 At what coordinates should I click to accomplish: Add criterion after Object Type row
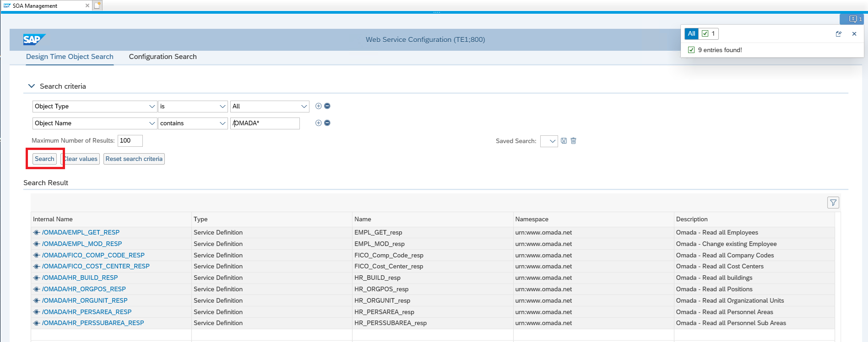pyautogui.click(x=319, y=106)
